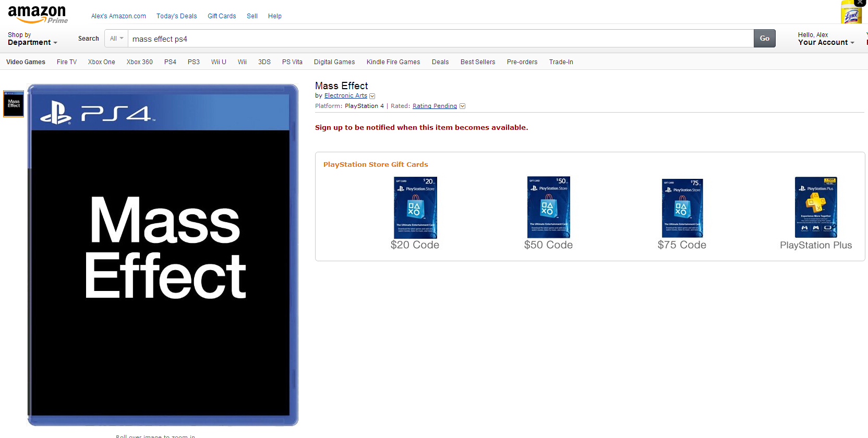Open Alex's Amazon.com link
This screenshot has height=438, width=868.
118,16
